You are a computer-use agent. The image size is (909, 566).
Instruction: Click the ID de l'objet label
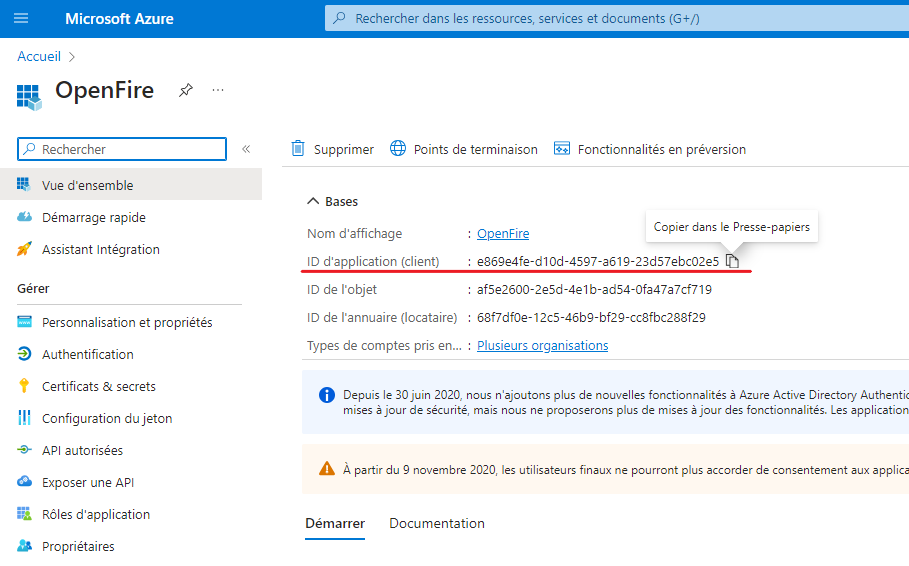[341, 289]
